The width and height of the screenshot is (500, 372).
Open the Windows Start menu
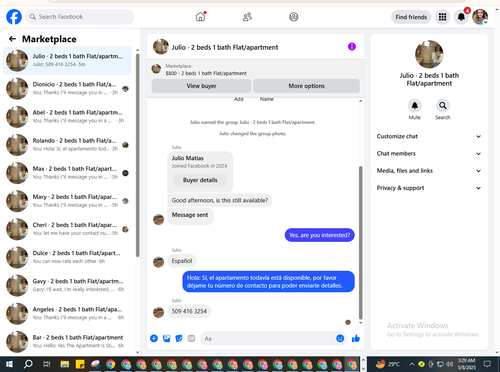coord(9,364)
